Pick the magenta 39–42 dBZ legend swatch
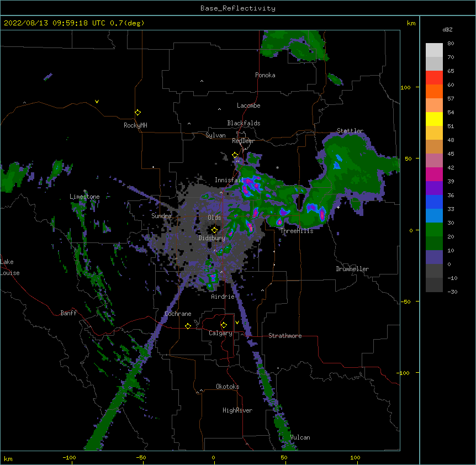The height and width of the screenshot is (465, 476). (x=434, y=174)
